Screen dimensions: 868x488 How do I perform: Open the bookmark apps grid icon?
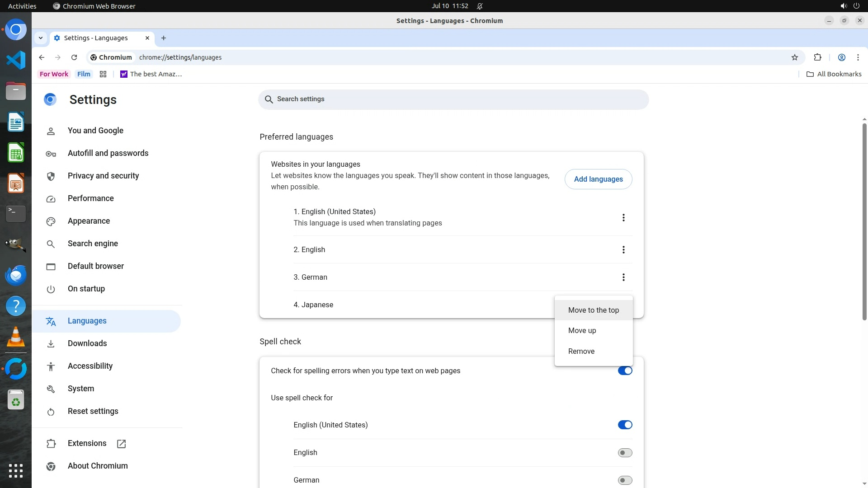(x=103, y=74)
